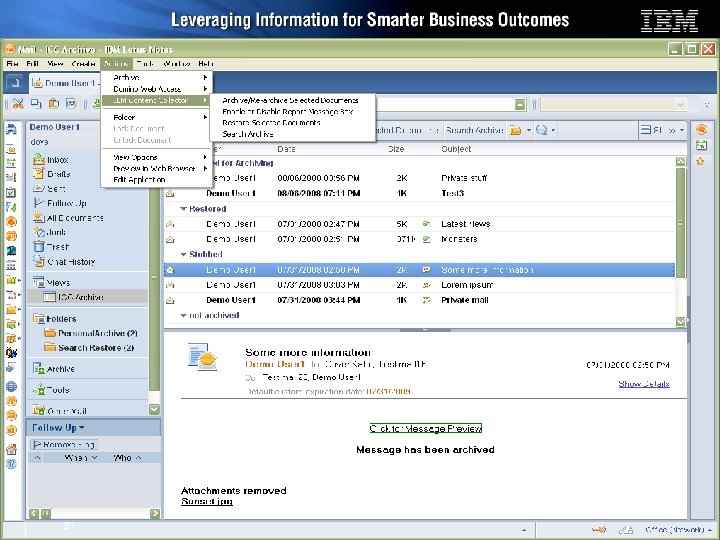This screenshot has height=540, width=720.
Task: Open the Edit menu
Action: (x=33, y=64)
